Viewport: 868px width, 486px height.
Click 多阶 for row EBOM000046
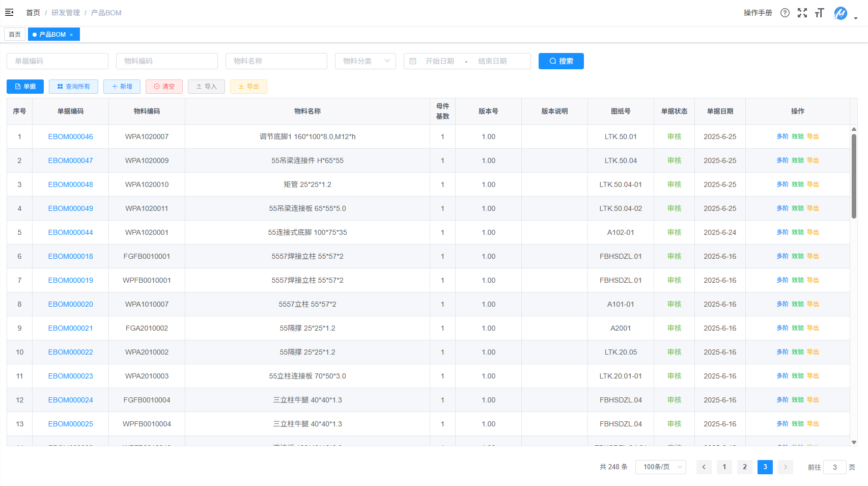click(782, 137)
